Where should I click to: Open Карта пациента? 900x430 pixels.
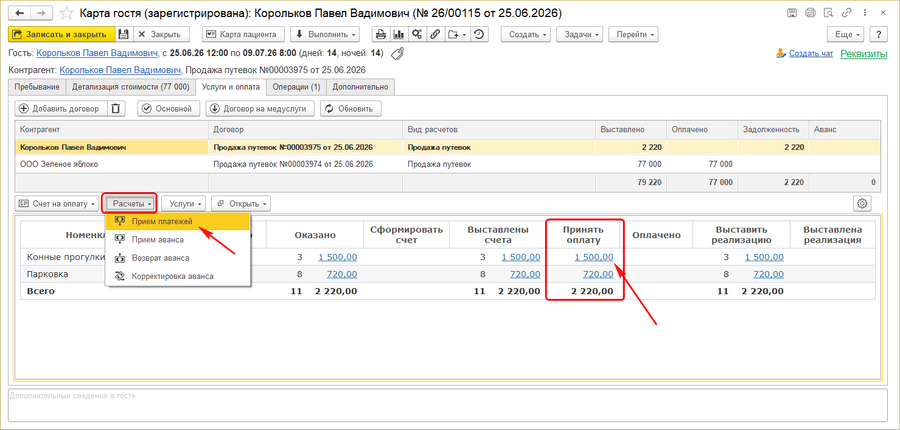(244, 34)
